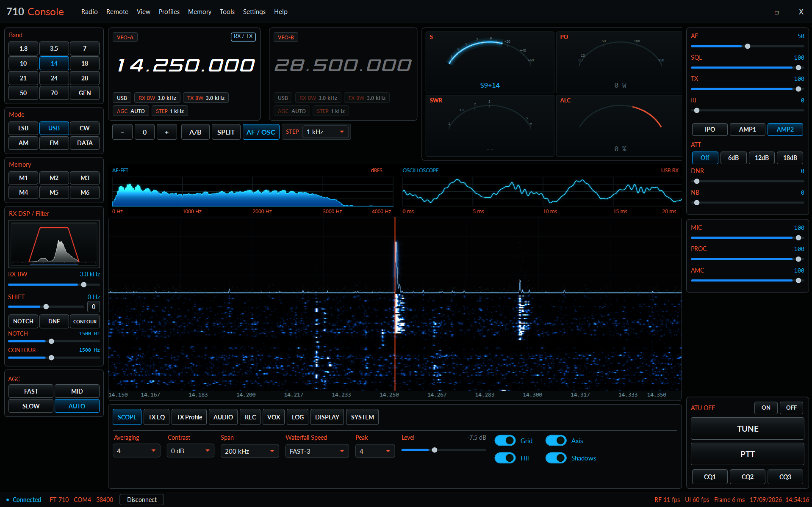Open the Profiles menu
Screen dimensions: 812x507
[169, 12]
